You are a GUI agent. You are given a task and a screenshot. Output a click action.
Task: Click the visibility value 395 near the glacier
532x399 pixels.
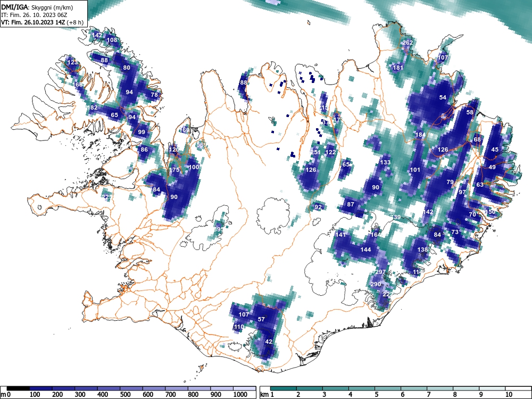(x=219, y=229)
